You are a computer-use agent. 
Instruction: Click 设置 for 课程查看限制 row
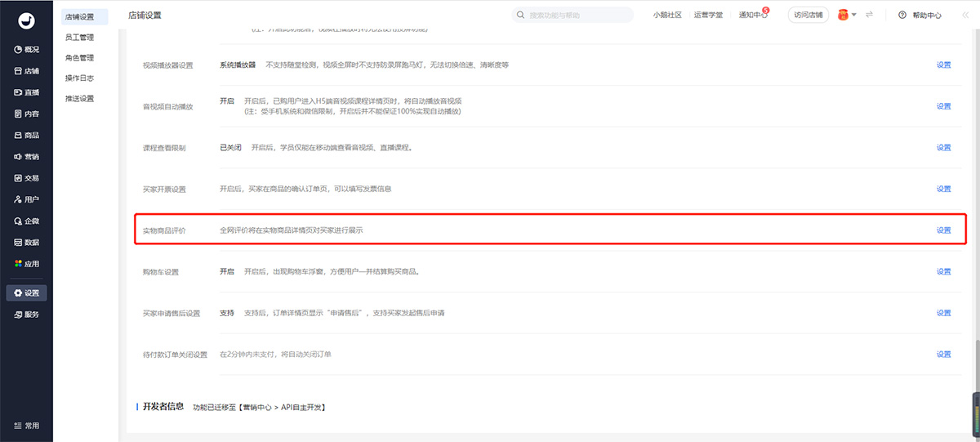click(x=944, y=148)
